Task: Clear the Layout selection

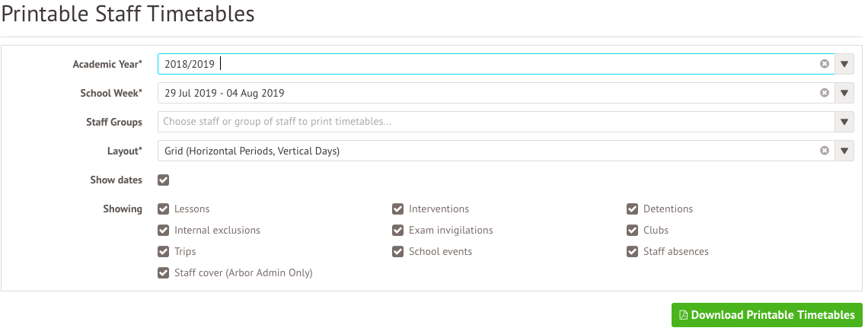Action: (x=825, y=151)
